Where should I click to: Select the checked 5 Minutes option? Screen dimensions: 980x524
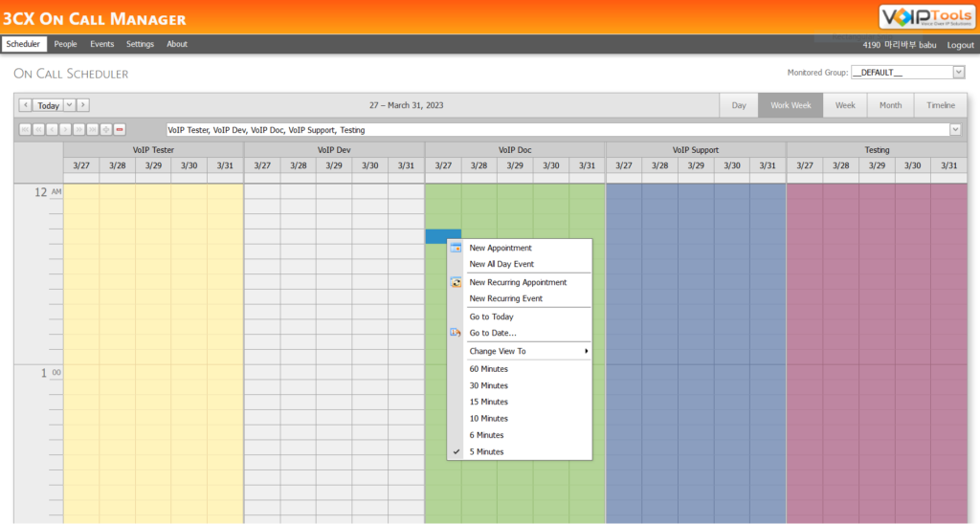click(520, 451)
